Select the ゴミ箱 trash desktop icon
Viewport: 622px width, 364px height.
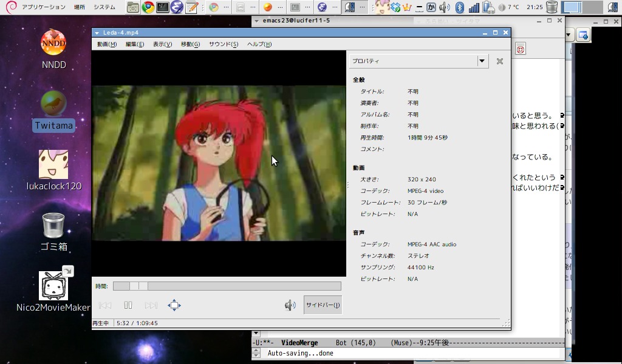(53, 232)
